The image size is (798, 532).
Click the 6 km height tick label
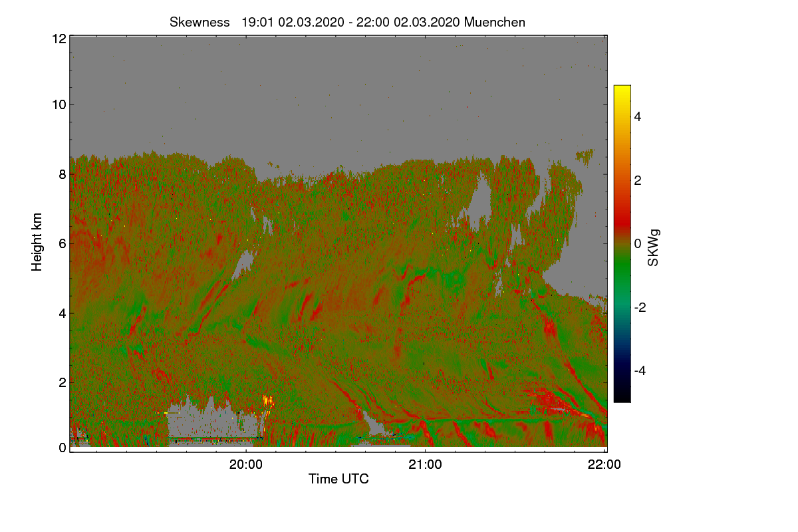coord(63,243)
